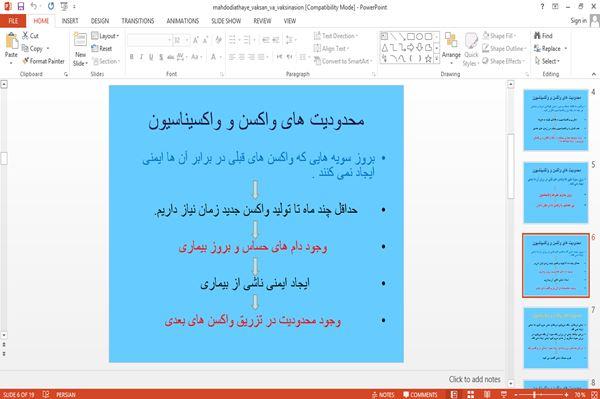The height and width of the screenshot is (399, 600).
Task: Toggle Text Shadow (S) formatting
Action: click(161, 57)
